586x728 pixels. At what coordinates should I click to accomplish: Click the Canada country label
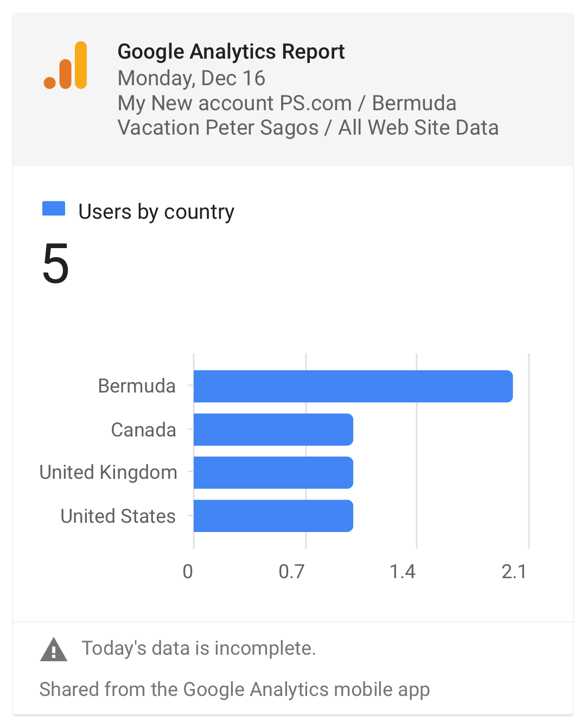coord(143,430)
